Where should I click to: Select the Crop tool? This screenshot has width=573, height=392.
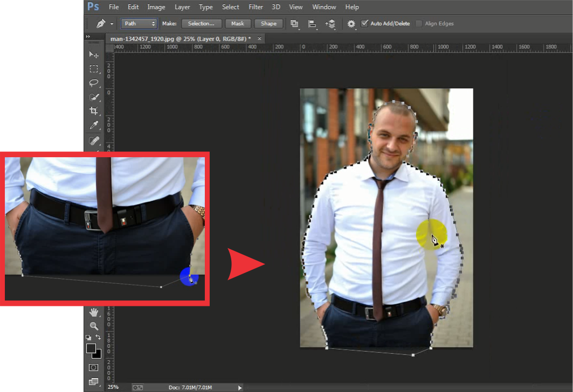(94, 110)
